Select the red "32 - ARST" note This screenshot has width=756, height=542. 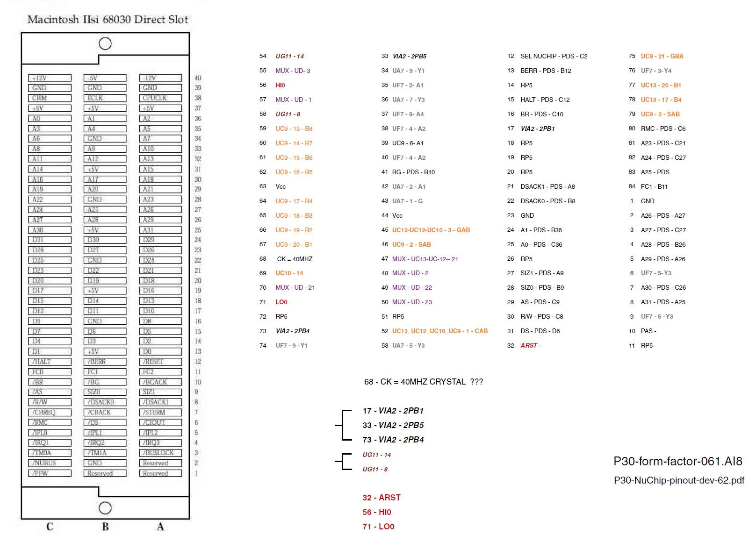(x=382, y=498)
